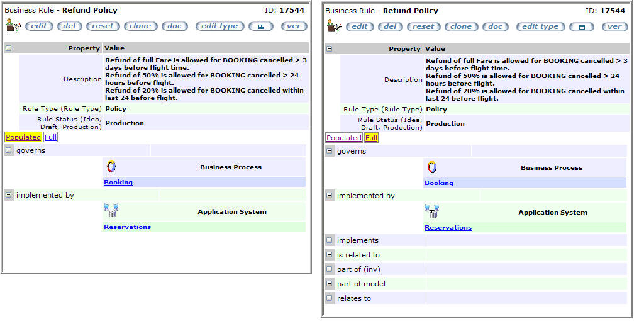Click the Application System icon in the right panel
This screenshot has width=644, height=321.
coord(432,211)
